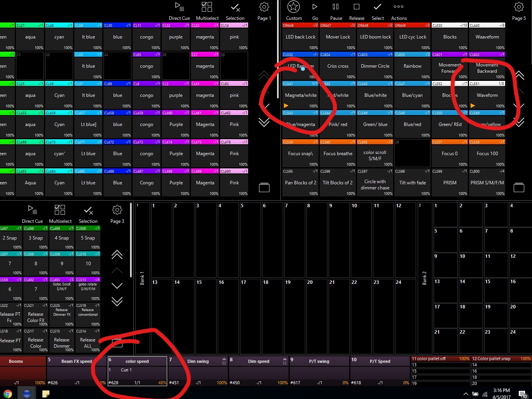Click the Focus 0 cell
Screen dimensions: 532x399
click(450, 153)
